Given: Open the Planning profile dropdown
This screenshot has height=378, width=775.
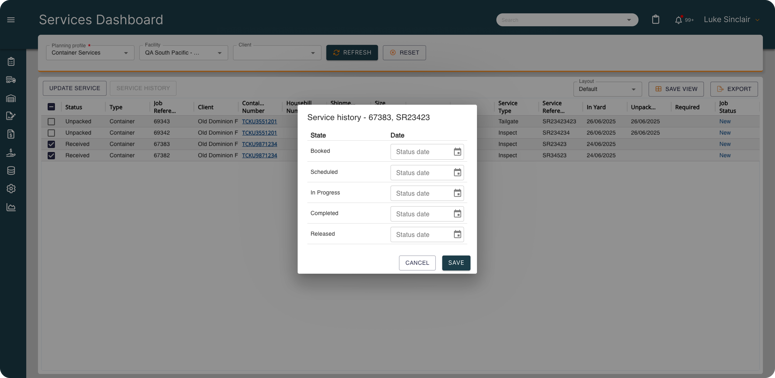Looking at the screenshot, I should click(90, 53).
